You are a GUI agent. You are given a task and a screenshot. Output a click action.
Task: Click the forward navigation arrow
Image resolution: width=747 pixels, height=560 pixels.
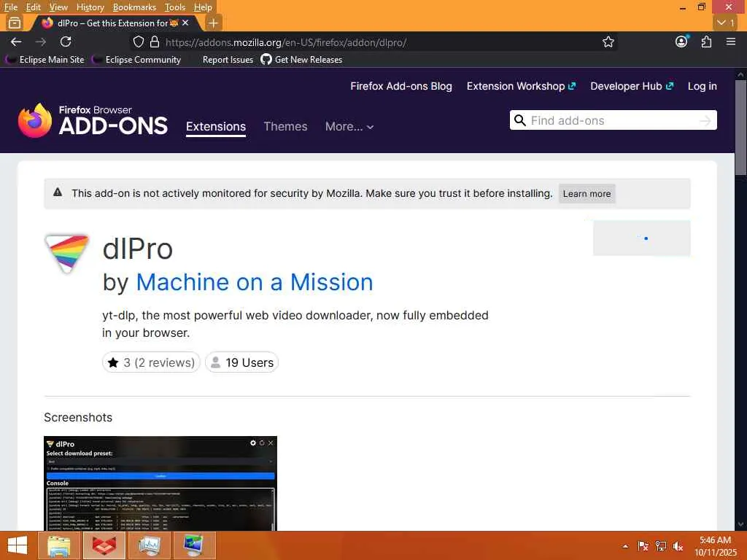41,42
